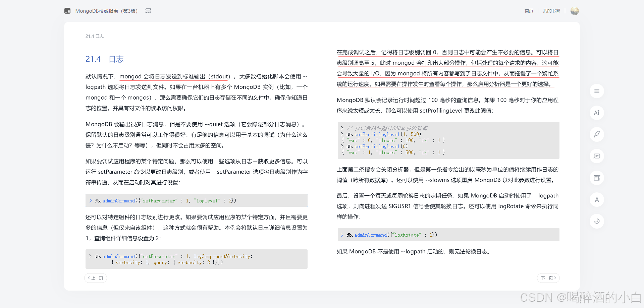Open table of contents list icon
This screenshot has height=308, width=644.
pos(597,91)
